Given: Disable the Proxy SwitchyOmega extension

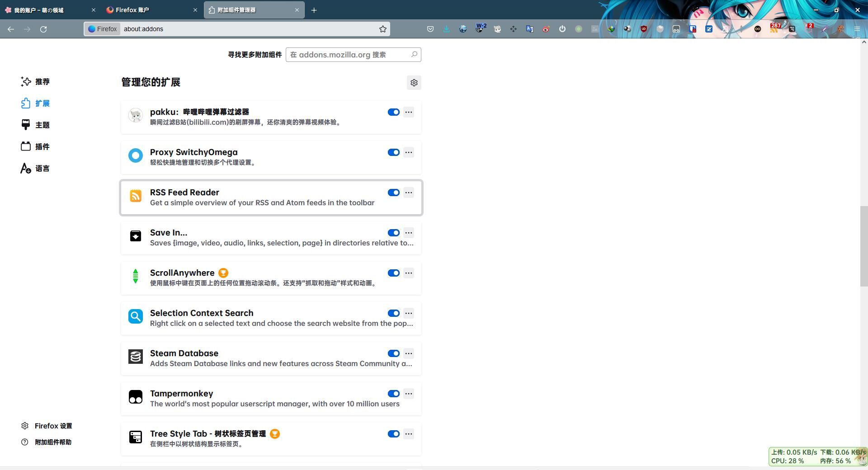Looking at the screenshot, I should [393, 152].
